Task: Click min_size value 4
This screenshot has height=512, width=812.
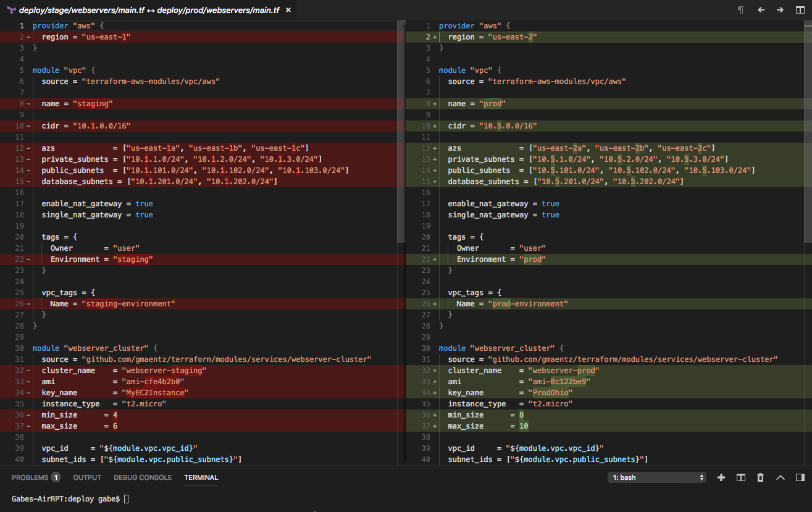Action: [115, 415]
